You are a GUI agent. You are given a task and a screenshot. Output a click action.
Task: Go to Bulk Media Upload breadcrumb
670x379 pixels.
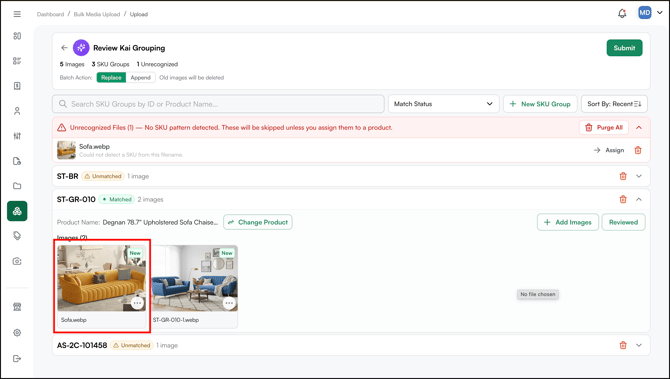(x=97, y=14)
